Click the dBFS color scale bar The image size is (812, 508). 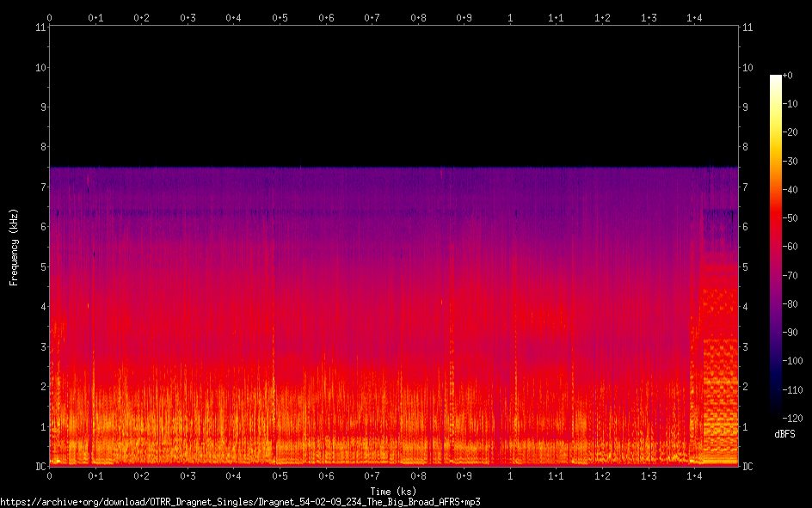776,244
